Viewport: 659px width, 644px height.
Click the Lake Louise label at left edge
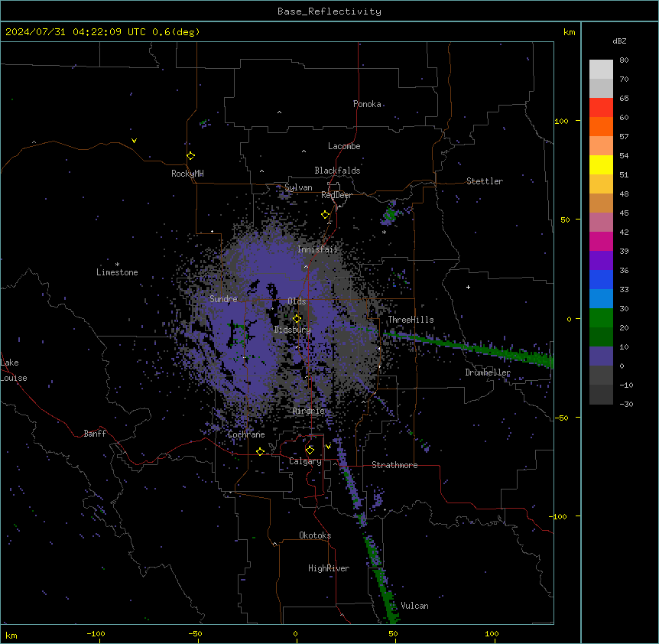coord(14,370)
